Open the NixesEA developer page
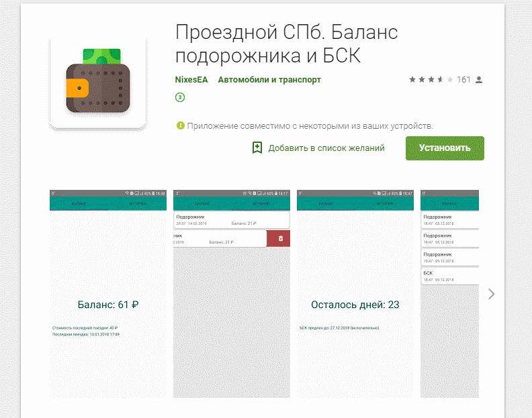Screen dimensions: 532x418 (191, 80)
